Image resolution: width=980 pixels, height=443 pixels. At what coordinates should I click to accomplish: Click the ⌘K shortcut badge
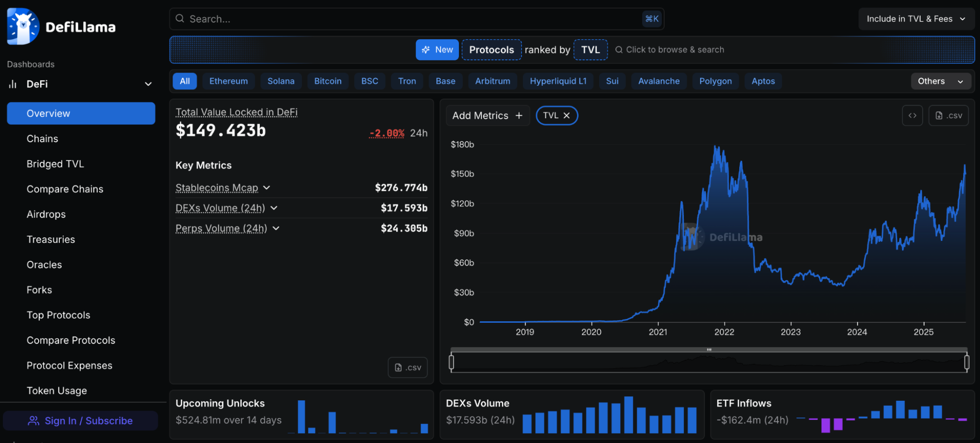(652, 19)
